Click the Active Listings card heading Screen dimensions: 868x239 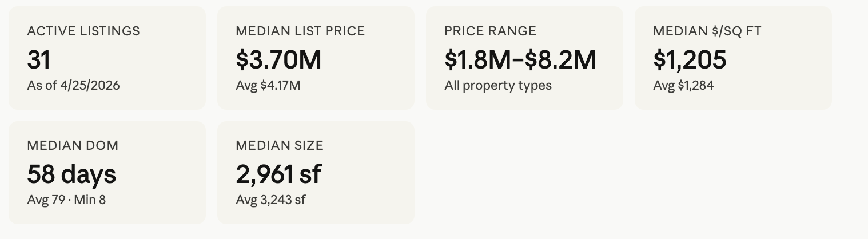83,31
